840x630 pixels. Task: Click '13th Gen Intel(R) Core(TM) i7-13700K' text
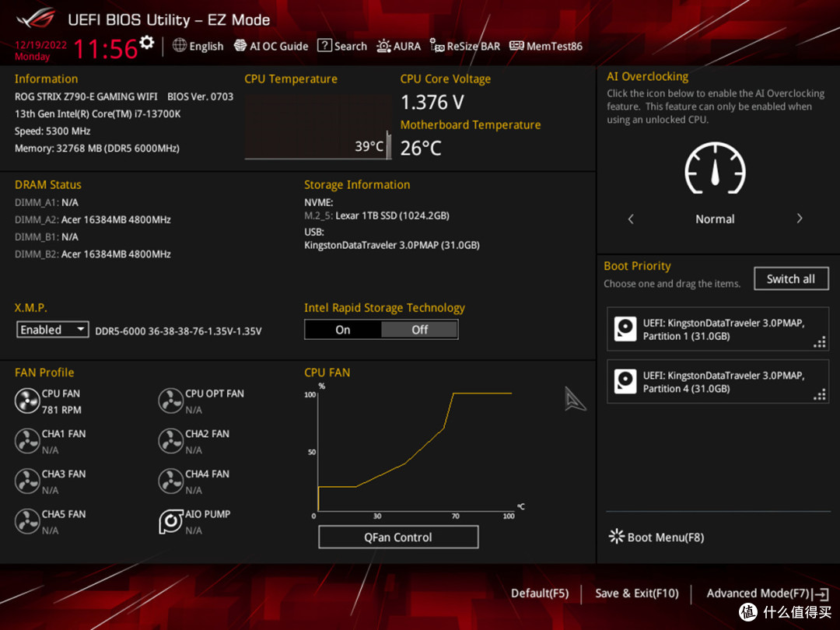(x=97, y=114)
